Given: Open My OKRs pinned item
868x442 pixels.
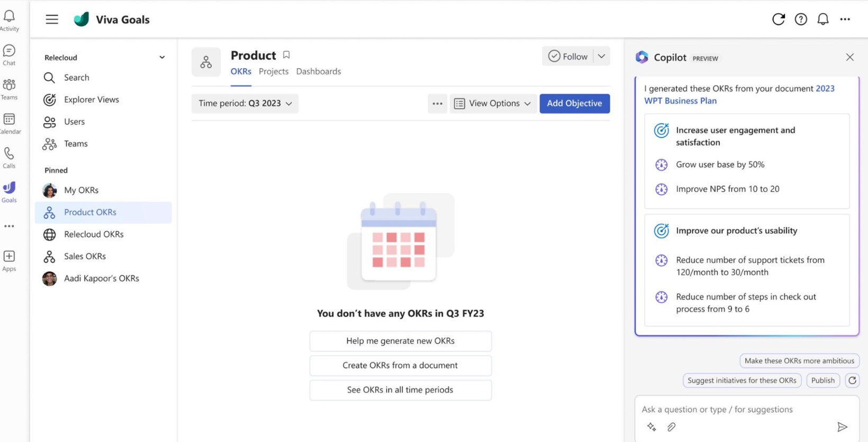Looking at the screenshot, I should [x=104, y=190].
